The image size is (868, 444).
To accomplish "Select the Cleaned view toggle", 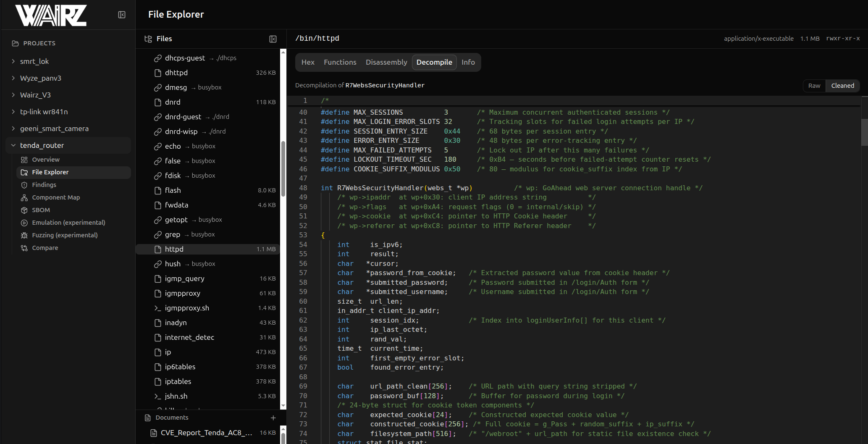I will [842, 86].
